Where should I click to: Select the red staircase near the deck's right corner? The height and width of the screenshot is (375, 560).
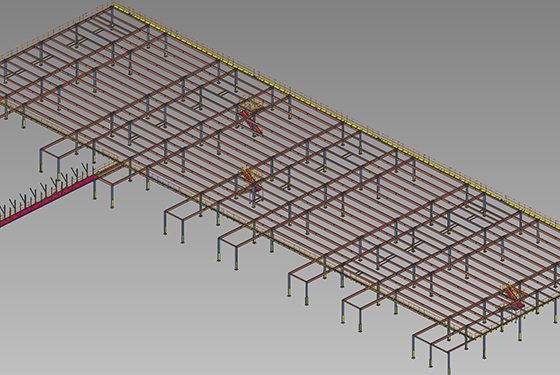[514, 296]
